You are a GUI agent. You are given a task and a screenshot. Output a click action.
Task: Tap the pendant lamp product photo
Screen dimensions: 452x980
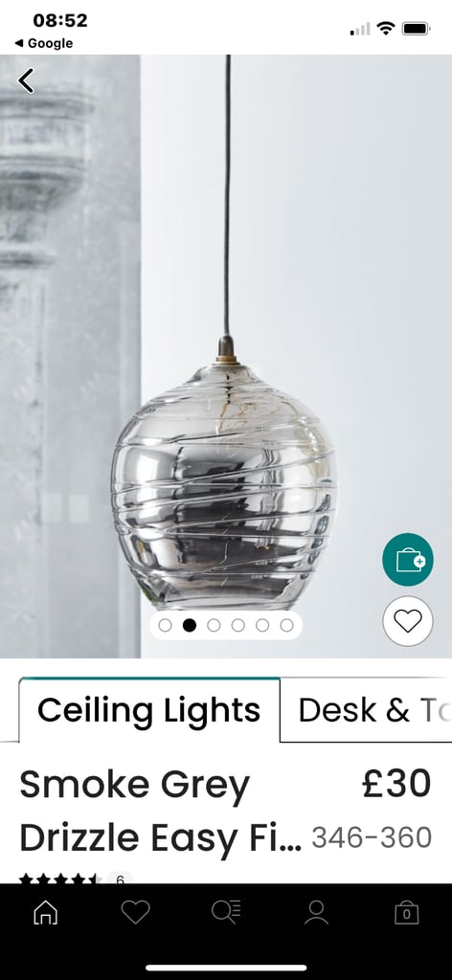pos(224,356)
